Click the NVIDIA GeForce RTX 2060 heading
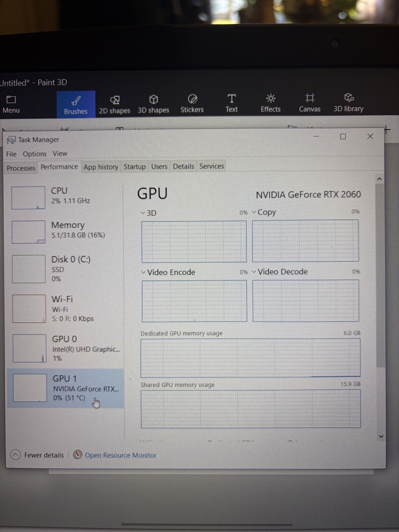Viewport: 399px width, 532px height. (308, 195)
